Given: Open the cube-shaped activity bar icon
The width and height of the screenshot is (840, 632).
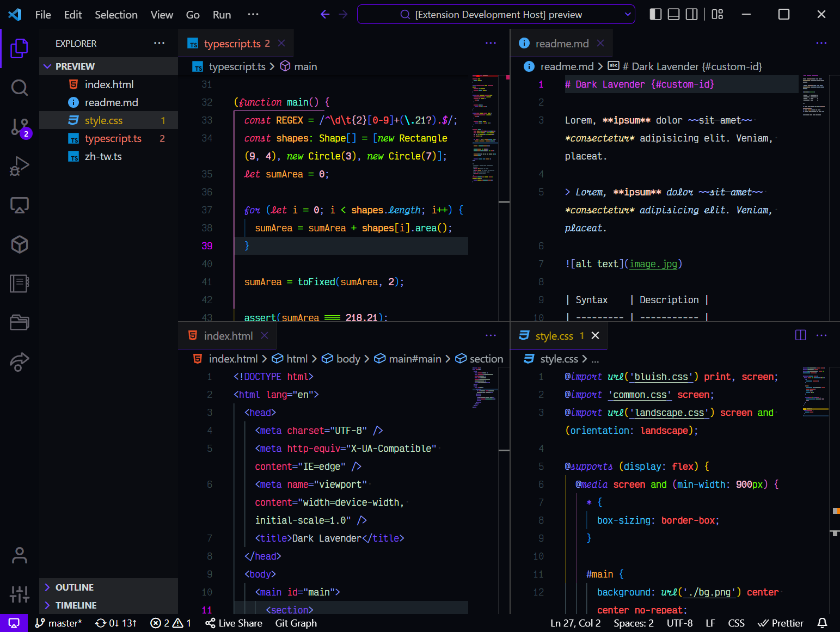Looking at the screenshot, I should 19,244.
